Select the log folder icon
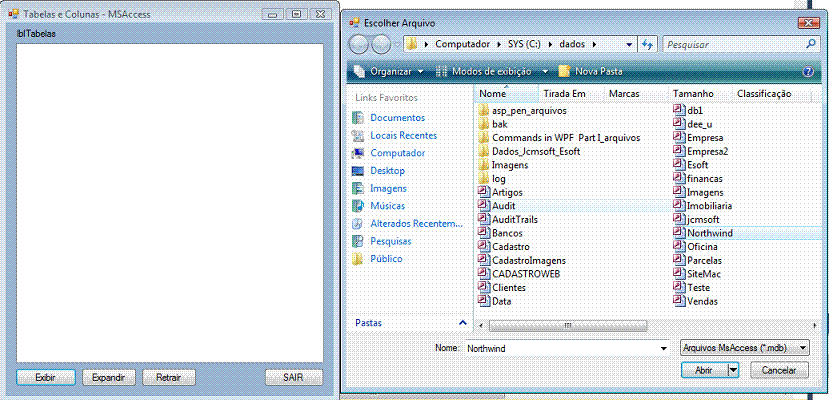The height and width of the screenshot is (400, 829). click(483, 179)
